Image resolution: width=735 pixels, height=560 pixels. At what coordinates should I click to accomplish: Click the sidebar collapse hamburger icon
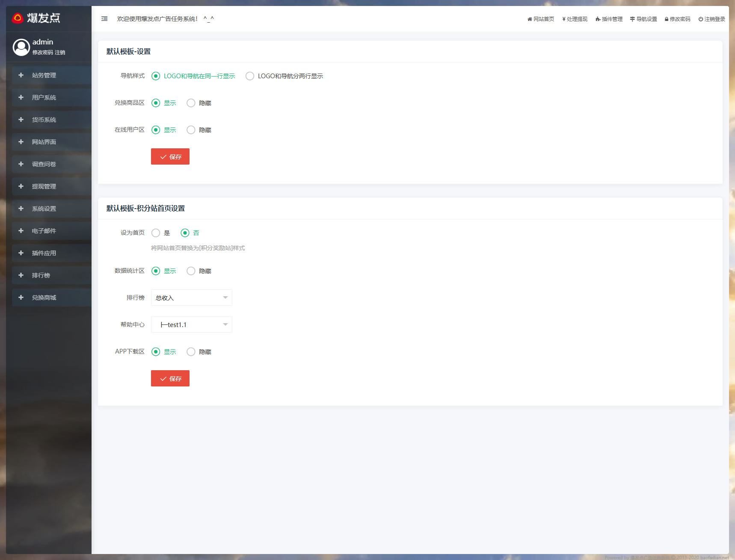click(104, 19)
